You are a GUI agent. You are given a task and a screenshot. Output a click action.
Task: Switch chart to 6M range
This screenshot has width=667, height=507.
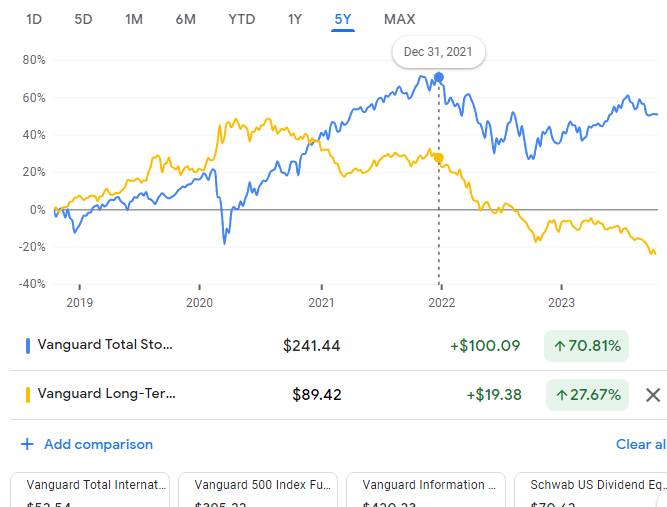185,19
